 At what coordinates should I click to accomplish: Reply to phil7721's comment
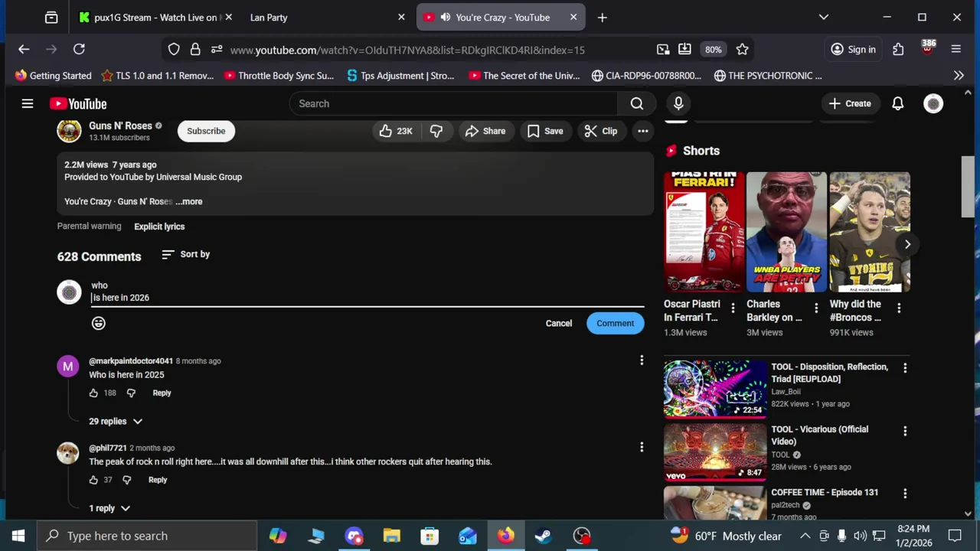[x=158, y=480]
